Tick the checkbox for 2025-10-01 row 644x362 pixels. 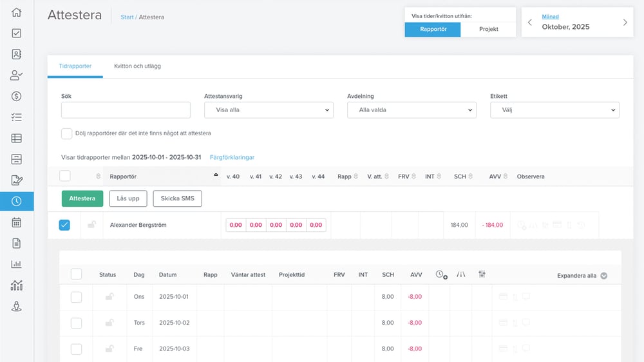(x=76, y=297)
